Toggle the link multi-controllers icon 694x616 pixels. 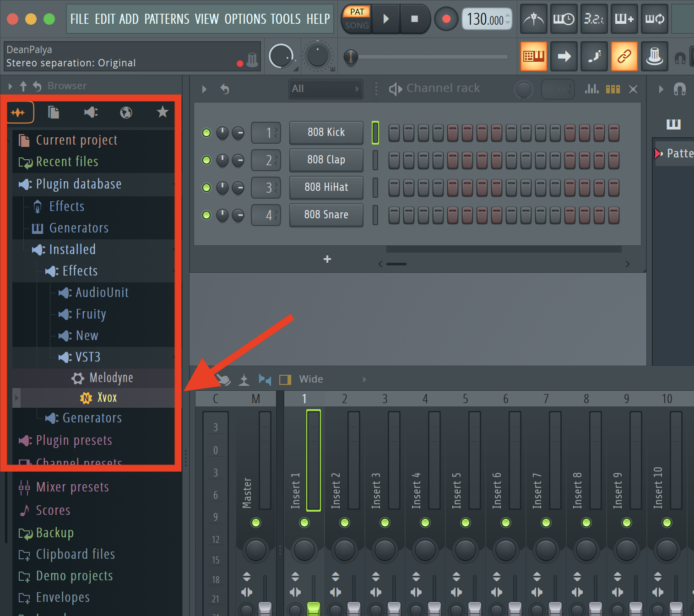coord(624,56)
